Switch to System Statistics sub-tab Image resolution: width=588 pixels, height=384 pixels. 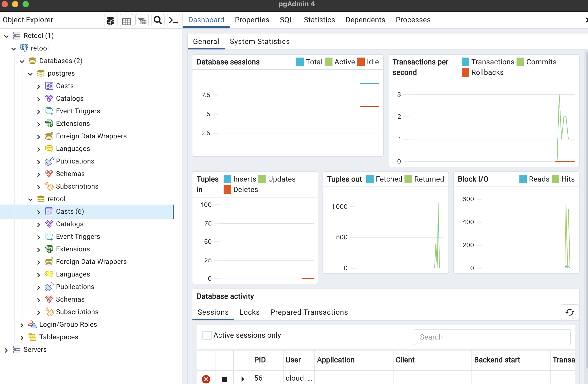tap(260, 42)
